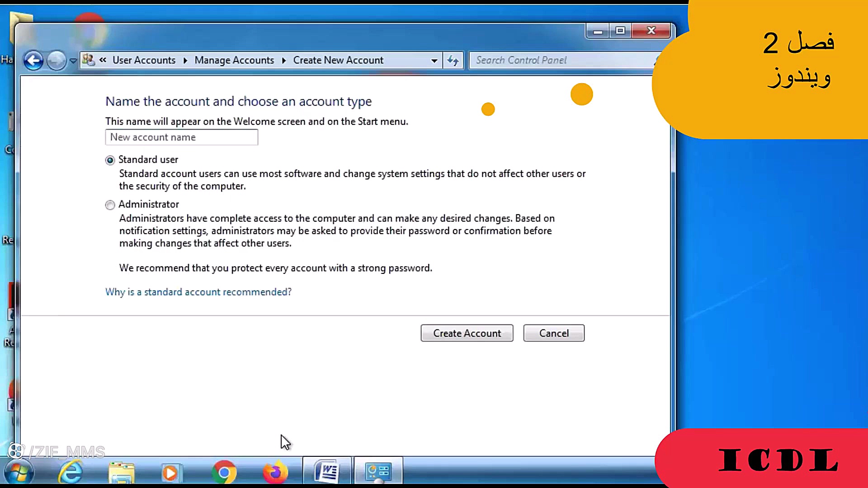
Task: Click 'This name will appear on the Welcome screen' text
Action: point(257,121)
